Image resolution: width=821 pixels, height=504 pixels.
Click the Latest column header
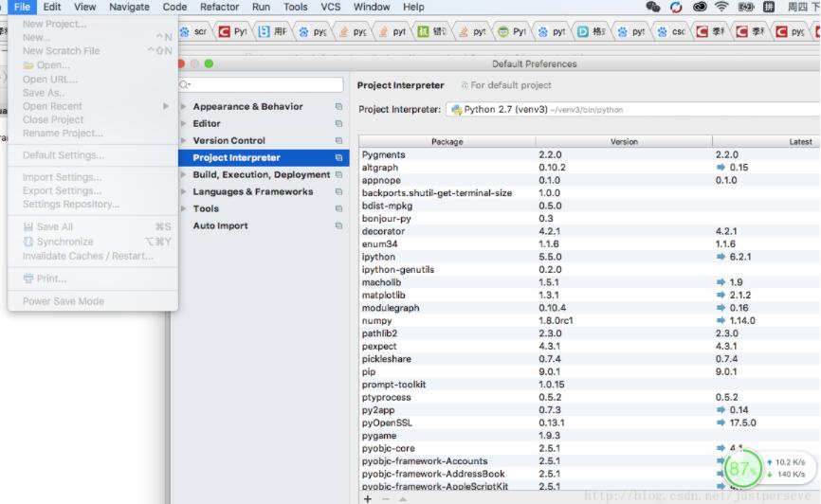point(767,142)
